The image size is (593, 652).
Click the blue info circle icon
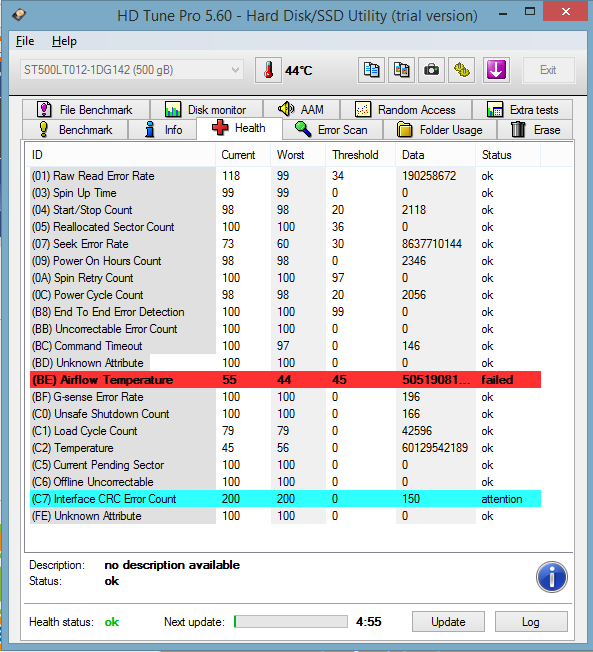click(x=551, y=577)
